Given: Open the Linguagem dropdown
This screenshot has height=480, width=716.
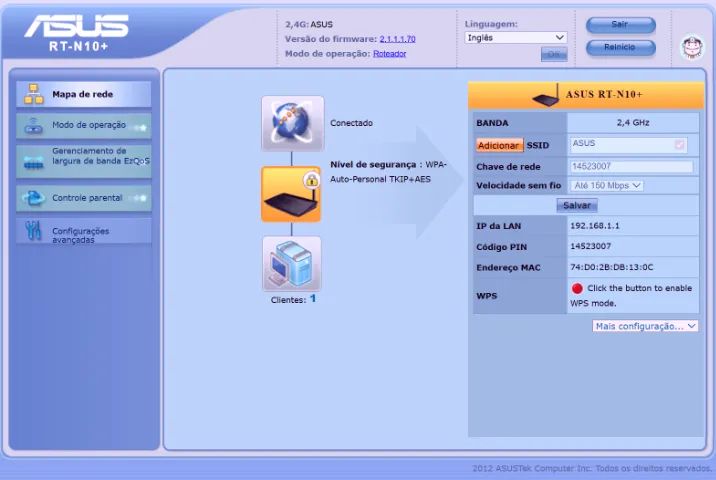Looking at the screenshot, I should (516, 38).
